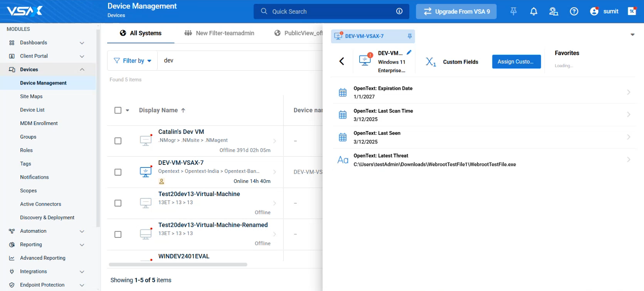Open Discovery & Deployment in sidebar

point(47,218)
